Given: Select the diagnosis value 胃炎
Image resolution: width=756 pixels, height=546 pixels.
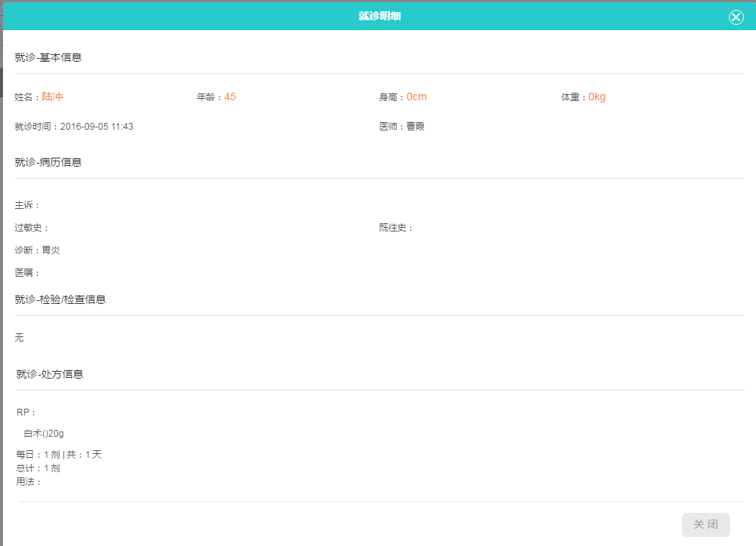Looking at the screenshot, I should [51, 250].
